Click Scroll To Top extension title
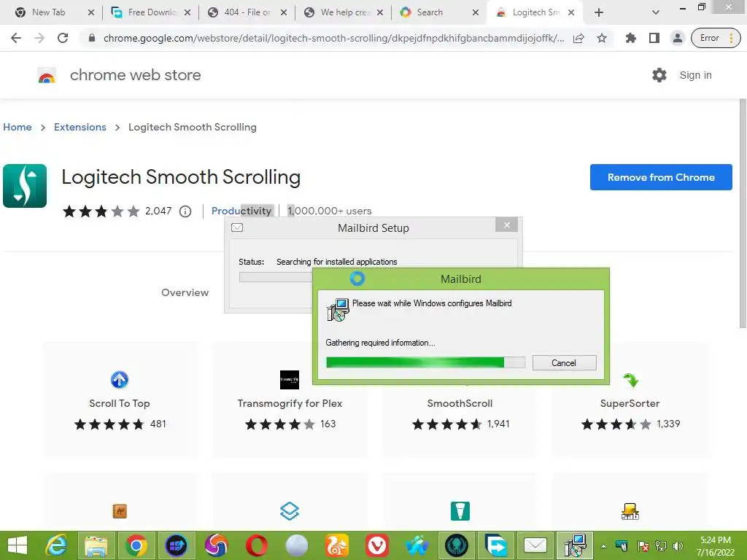747x560 pixels. [120, 403]
